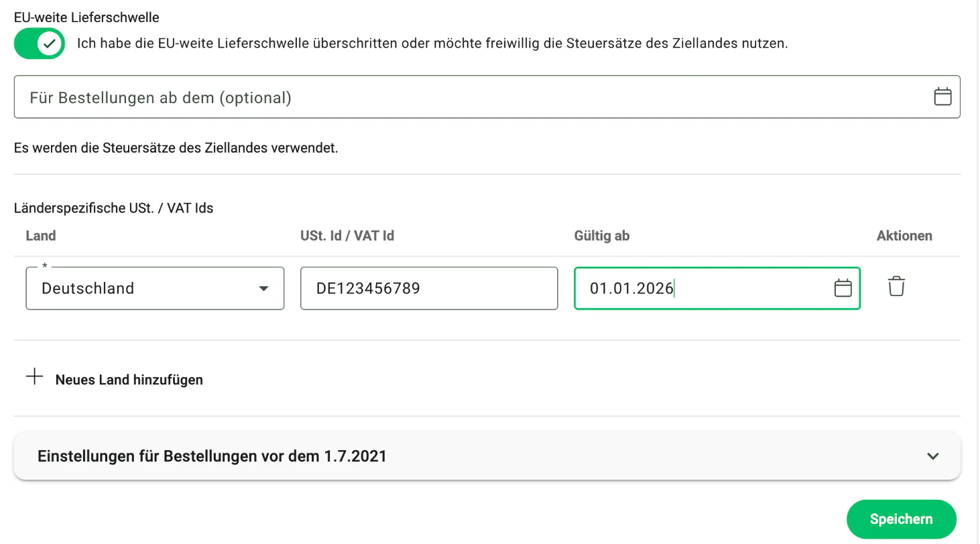The image size is (980, 544).
Task: Click the plus icon to add a country
Action: [x=34, y=377]
